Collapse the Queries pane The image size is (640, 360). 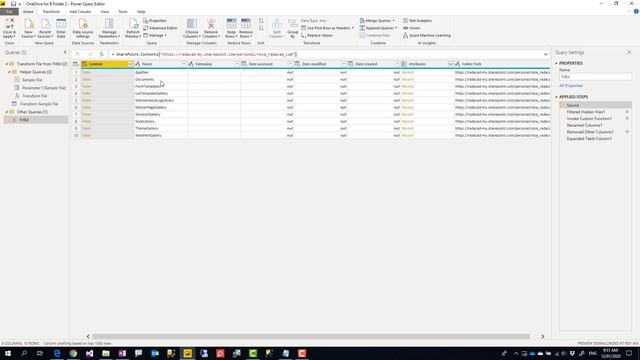[x=65, y=52]
